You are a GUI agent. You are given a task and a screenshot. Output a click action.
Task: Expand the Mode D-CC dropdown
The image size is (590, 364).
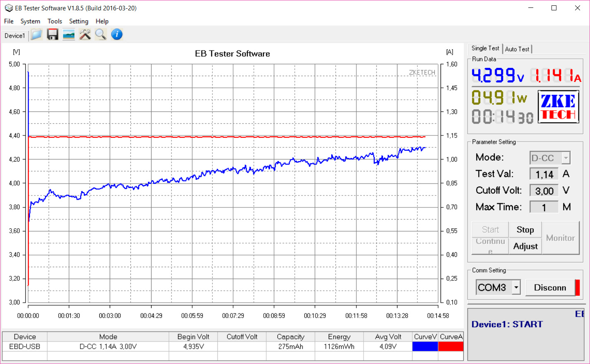point(566,158)
